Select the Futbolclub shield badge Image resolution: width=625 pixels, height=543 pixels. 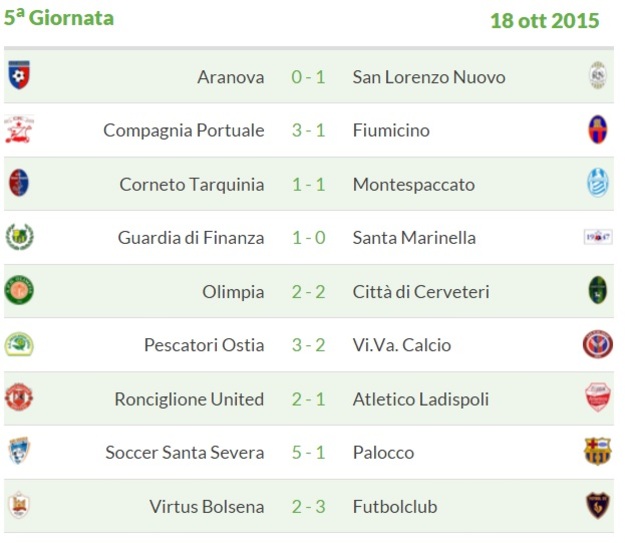click(x=597, y=505)
